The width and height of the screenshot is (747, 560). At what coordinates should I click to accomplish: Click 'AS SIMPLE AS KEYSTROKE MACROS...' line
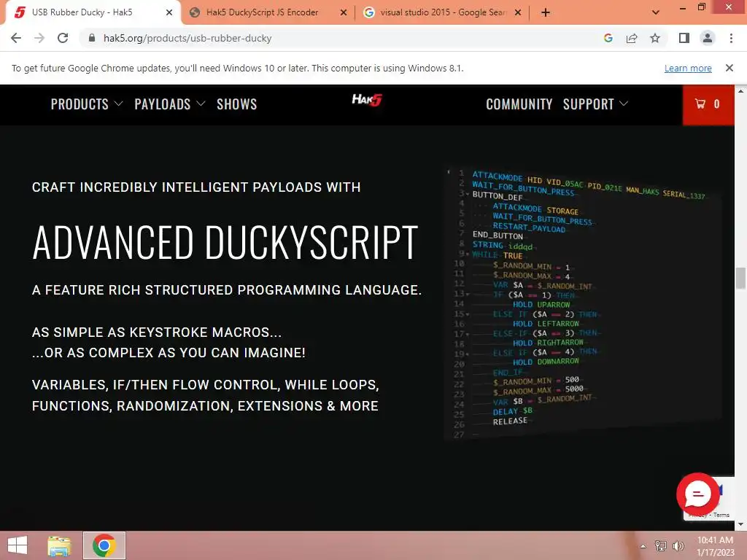tap(157, 332)
